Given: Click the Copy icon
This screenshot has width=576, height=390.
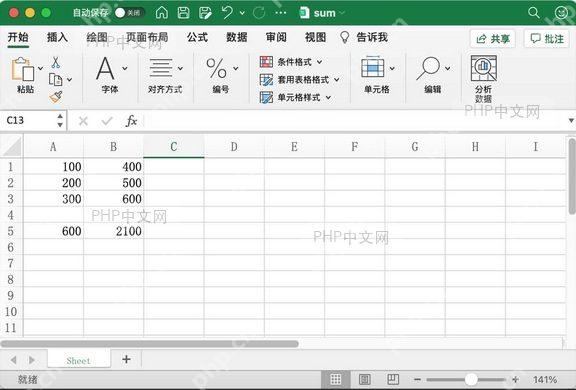Looking at the screenshot, I should (55, 79).
